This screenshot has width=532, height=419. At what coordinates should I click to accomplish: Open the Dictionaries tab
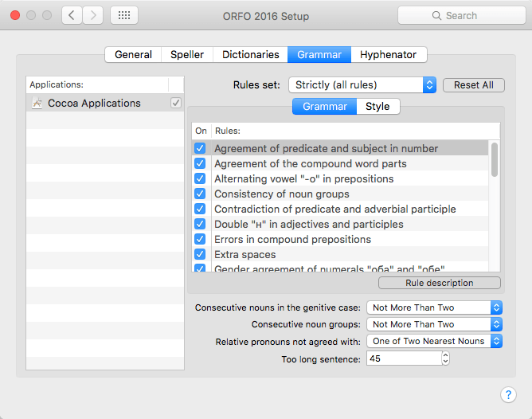pos(250,55)
